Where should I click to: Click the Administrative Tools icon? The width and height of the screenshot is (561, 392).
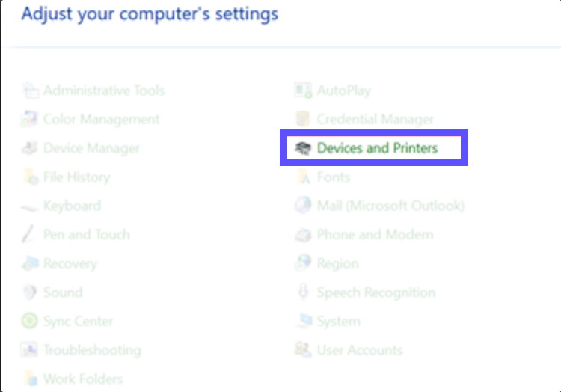[30, 91]
